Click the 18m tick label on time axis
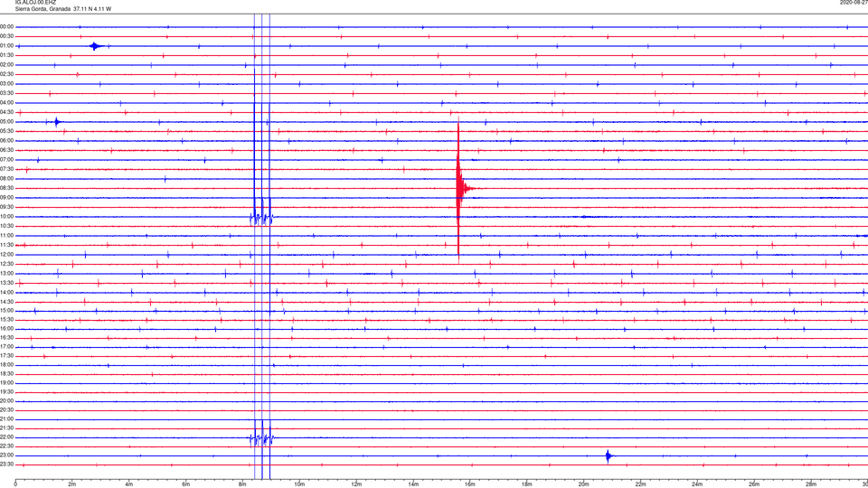The image size is (868, 488). [x=527, y=484]
